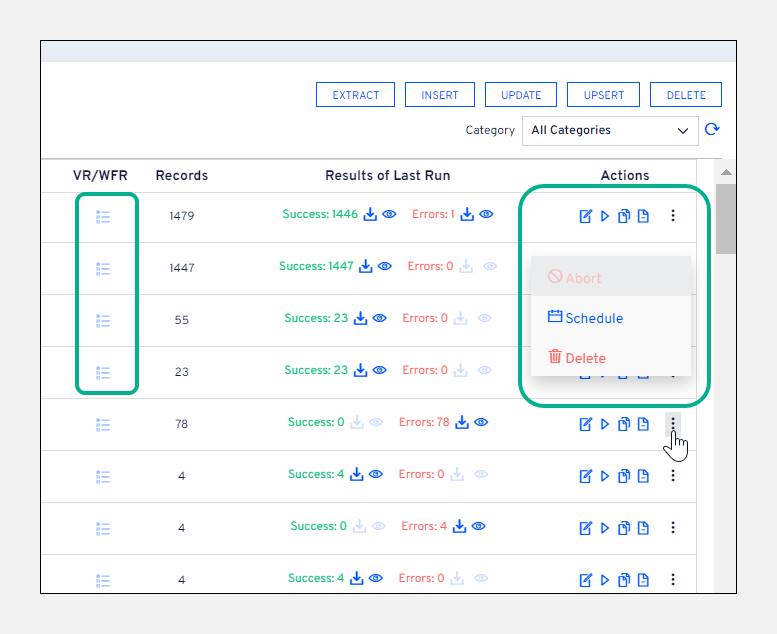Open more options menu in first row
The image size is (777, 634).
pyautogui.click(x=673, y=215)
